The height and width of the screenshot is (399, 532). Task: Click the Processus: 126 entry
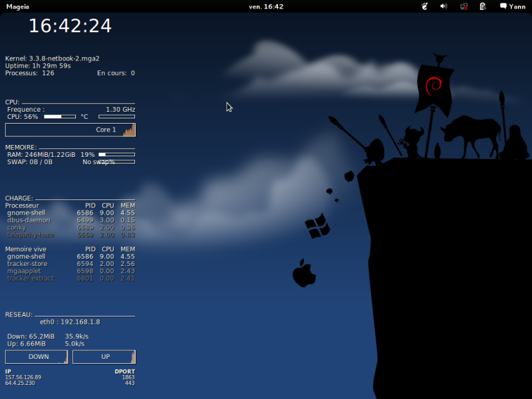tap(29, 73)
